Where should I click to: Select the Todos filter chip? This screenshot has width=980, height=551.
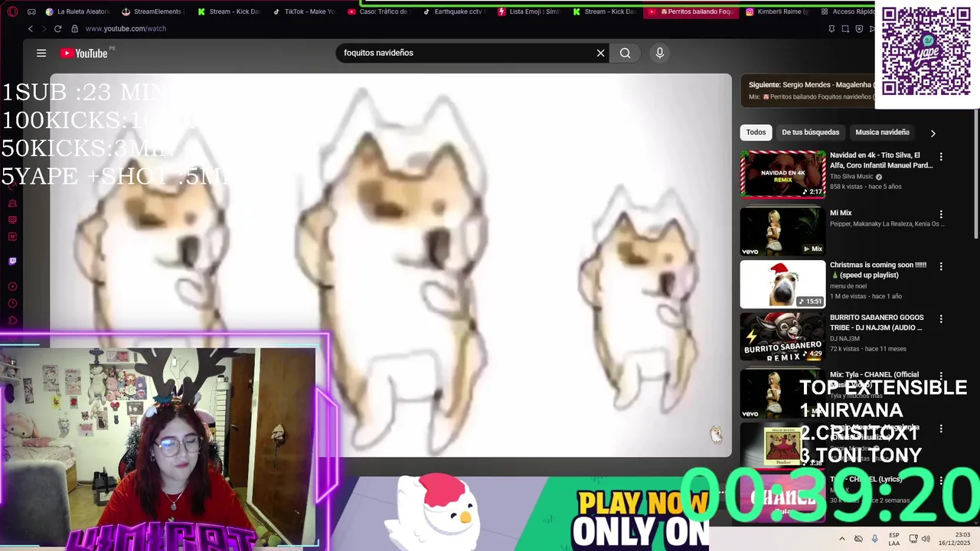point(756,132)
